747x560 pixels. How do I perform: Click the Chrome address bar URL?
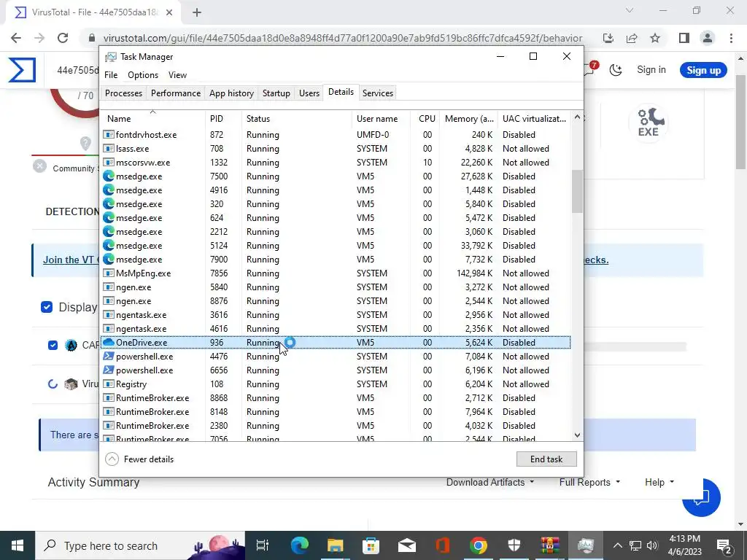pos(343,38)
